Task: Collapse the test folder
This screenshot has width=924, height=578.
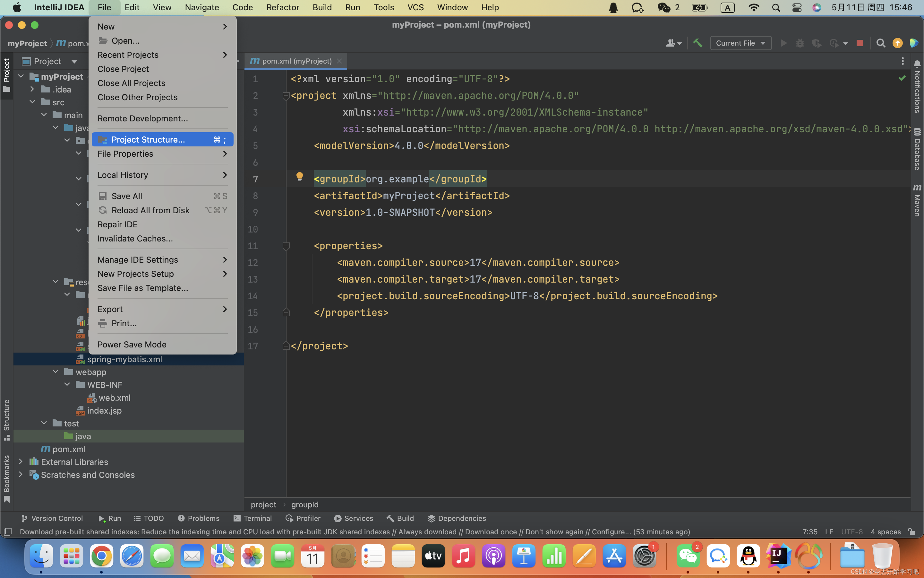Action: (44, 423)
